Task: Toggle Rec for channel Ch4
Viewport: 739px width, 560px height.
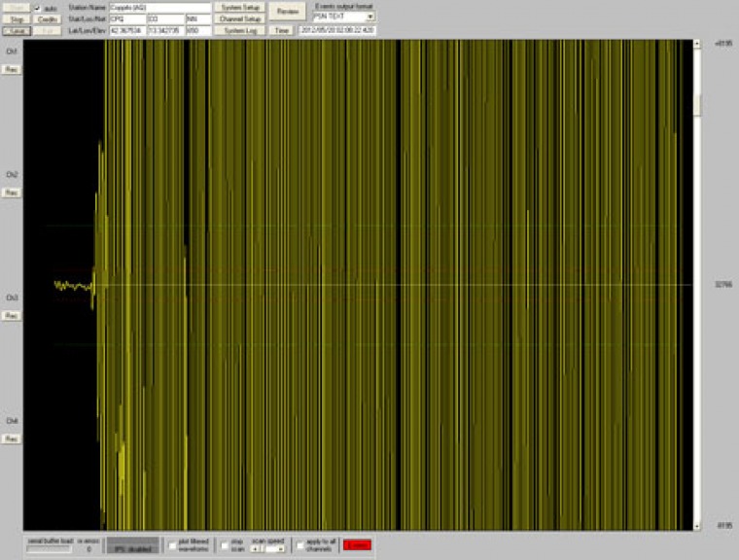Action: tap(12, 438)
